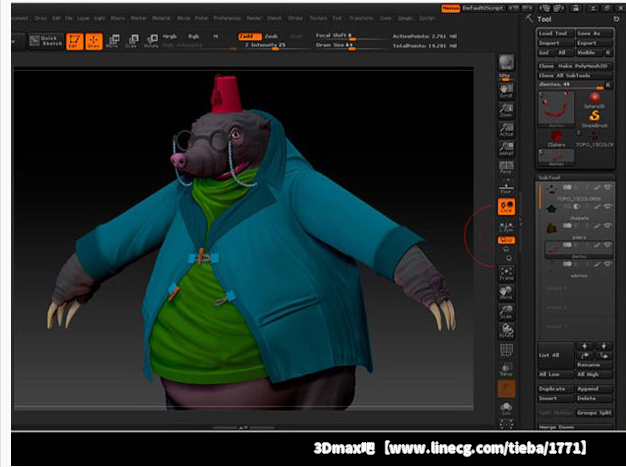Hide the polera subtool with eye icon

(607, 226)
